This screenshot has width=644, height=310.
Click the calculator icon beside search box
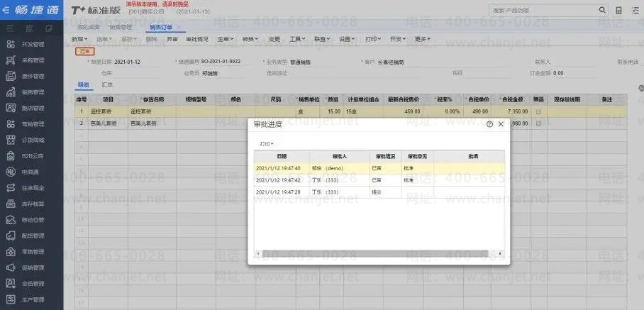point(618,10)
